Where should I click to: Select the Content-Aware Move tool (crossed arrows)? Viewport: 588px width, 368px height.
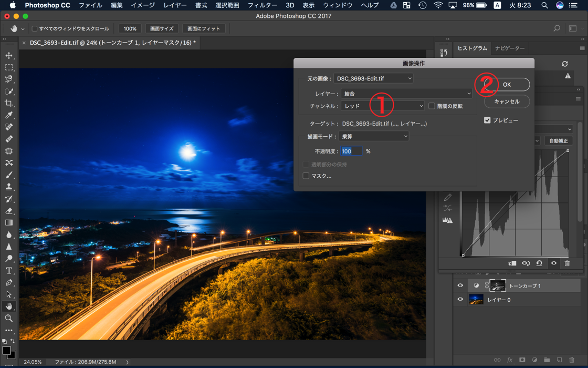[x=9, y=162]
